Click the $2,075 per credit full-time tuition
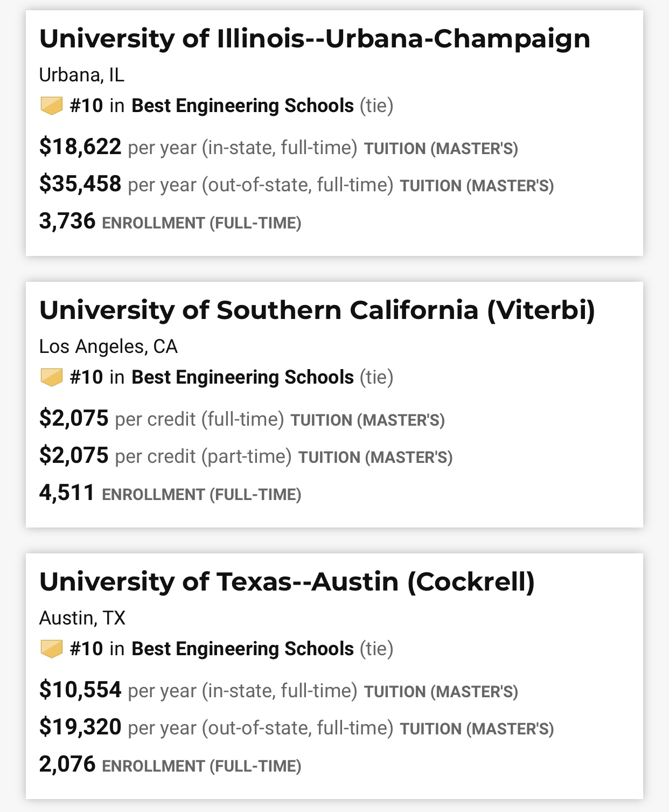 (x=74, y=419)
